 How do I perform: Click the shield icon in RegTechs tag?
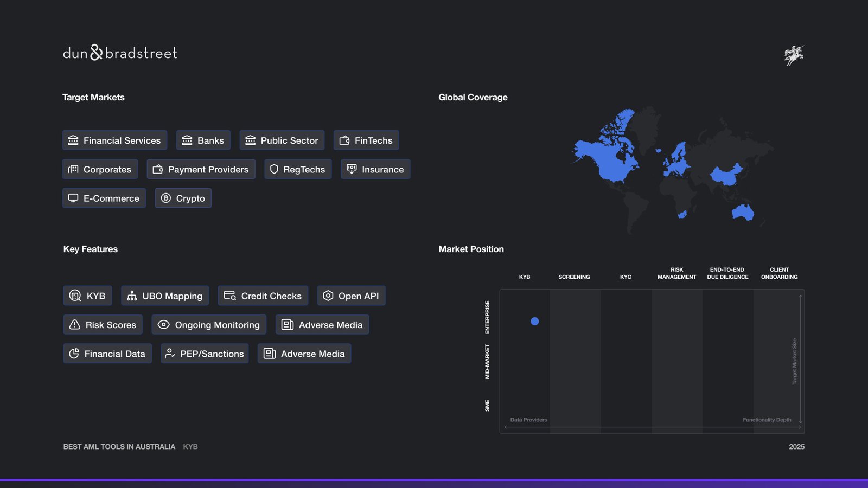[x=274, y=169]
